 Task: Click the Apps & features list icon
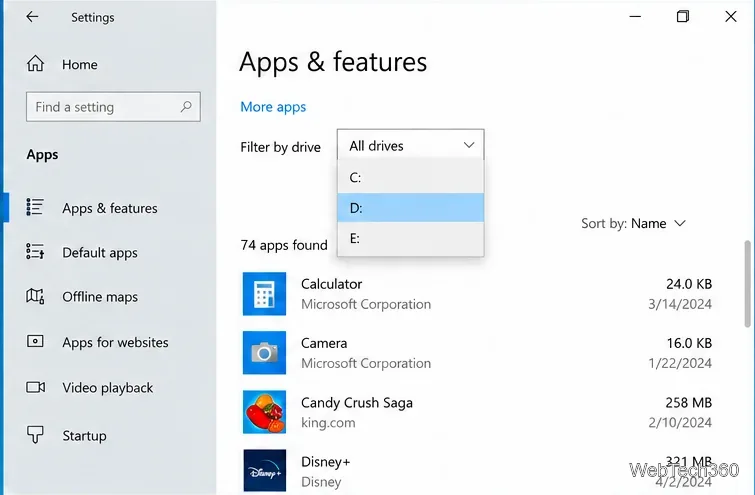[x=35, y=207]
